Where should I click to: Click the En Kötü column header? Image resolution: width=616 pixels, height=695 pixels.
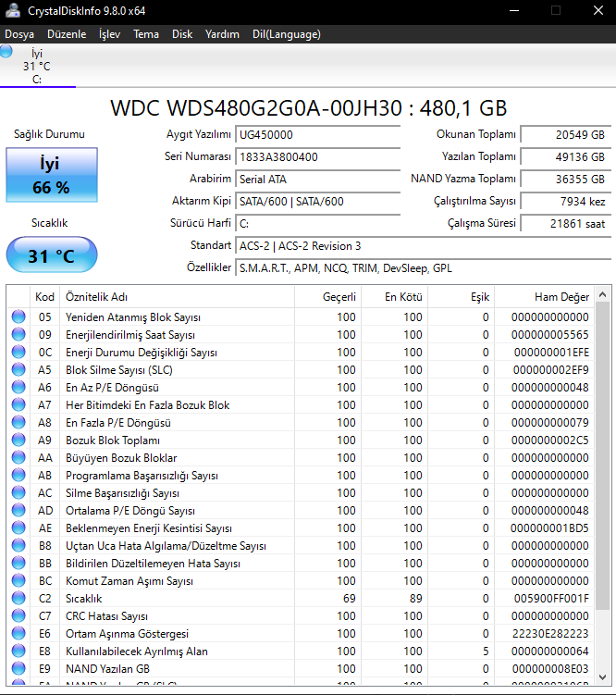pos(395,296)
